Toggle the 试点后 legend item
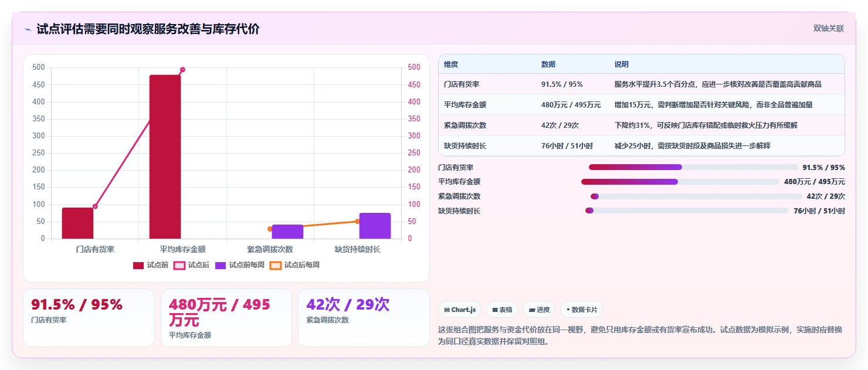 tap(192, 265)
